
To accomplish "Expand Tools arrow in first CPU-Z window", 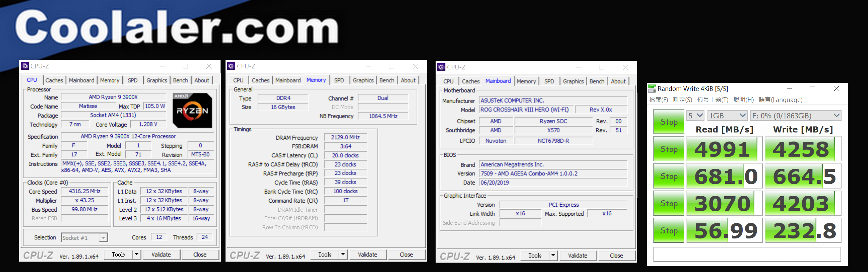I will [x=136, y=255].
